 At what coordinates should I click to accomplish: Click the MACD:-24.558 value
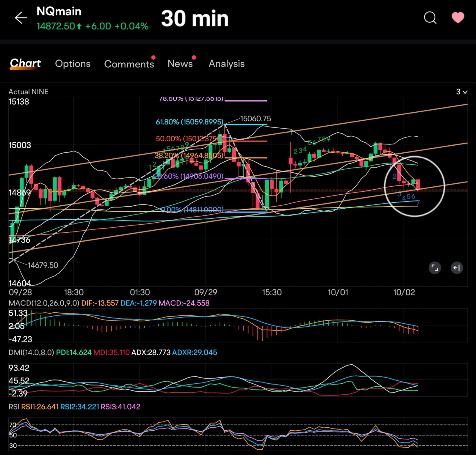pos(184,303)
